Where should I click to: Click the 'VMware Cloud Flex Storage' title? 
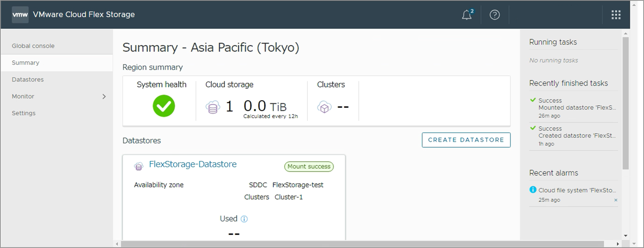pos(84,14)
